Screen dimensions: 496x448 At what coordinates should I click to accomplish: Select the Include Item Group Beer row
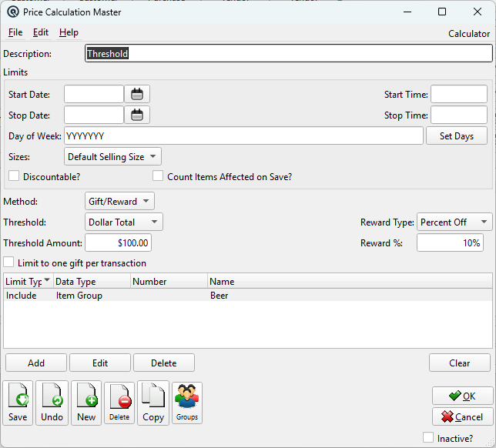[248, 296]
